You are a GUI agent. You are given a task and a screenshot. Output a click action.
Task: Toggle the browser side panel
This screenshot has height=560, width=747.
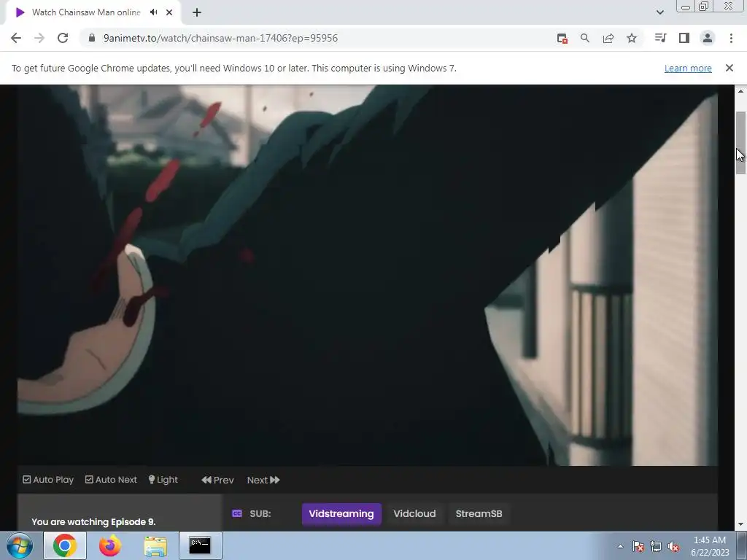pyautogui.click(x=684, y=38)
